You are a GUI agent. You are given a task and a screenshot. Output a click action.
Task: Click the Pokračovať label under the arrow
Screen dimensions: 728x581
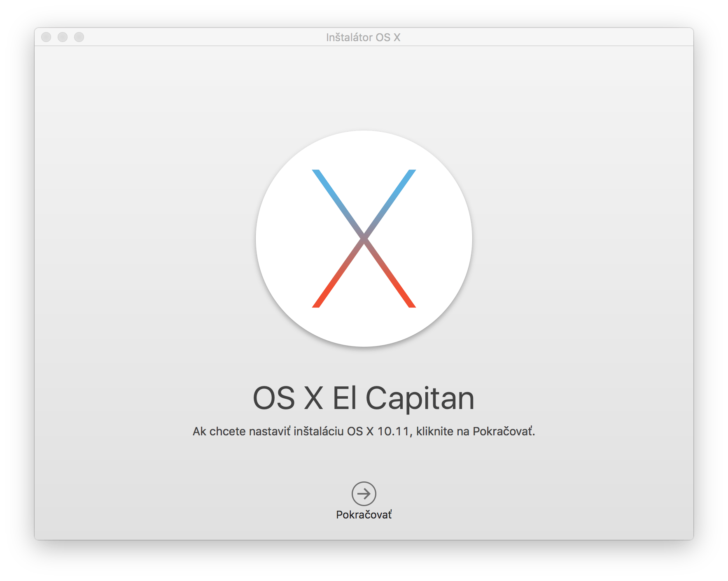click(x=364, y=515)
